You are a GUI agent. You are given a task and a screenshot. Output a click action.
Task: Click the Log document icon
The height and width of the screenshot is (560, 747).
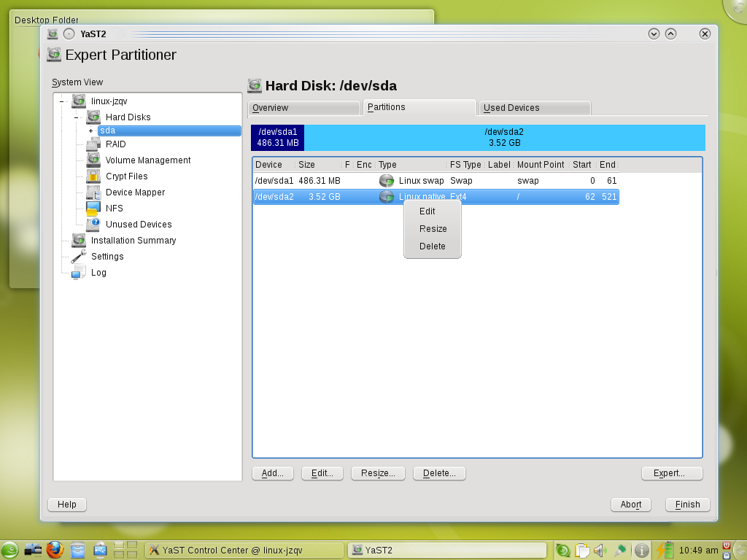tap(79, 273)
